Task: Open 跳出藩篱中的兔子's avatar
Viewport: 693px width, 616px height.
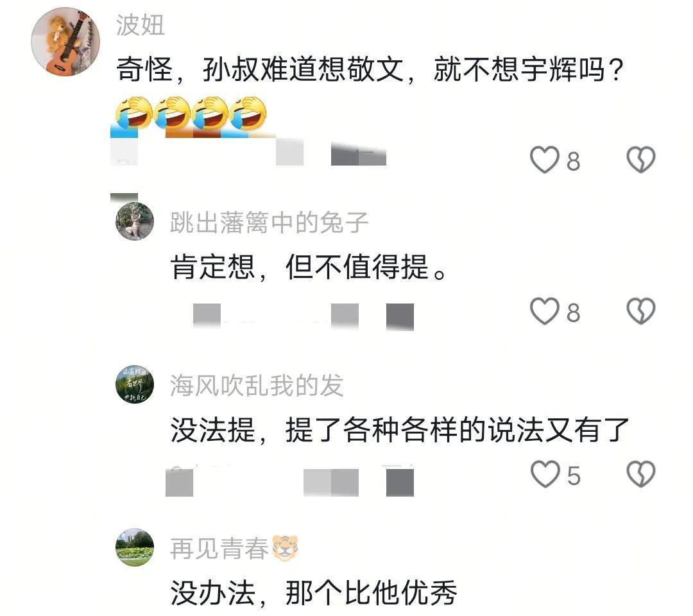Action: point(135,221)
